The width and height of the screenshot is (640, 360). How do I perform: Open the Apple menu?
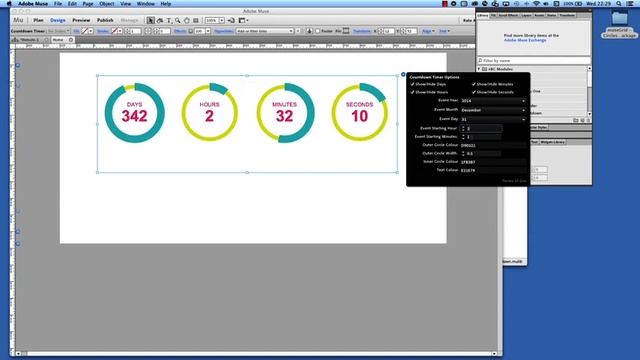click(x=9, y=4)
